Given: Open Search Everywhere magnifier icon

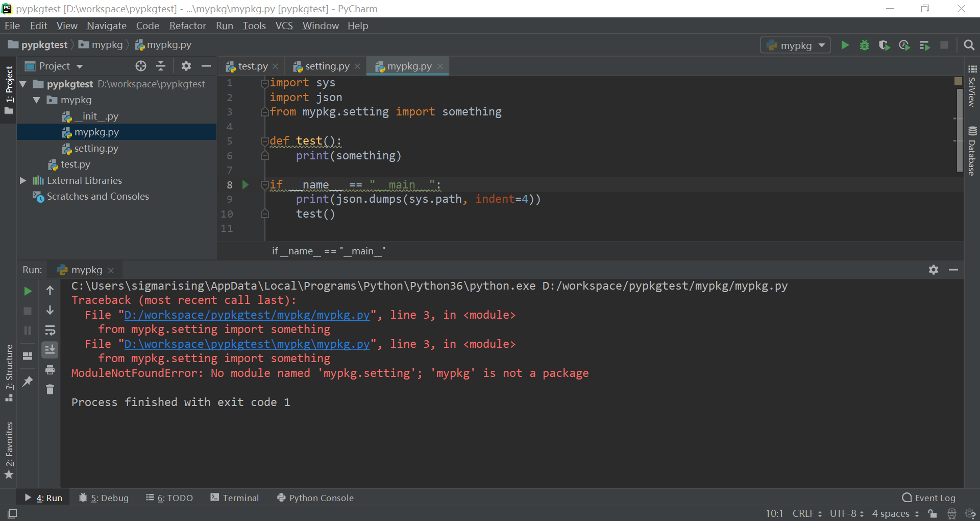Looking at the screenshot, I should tap(969, 45).
